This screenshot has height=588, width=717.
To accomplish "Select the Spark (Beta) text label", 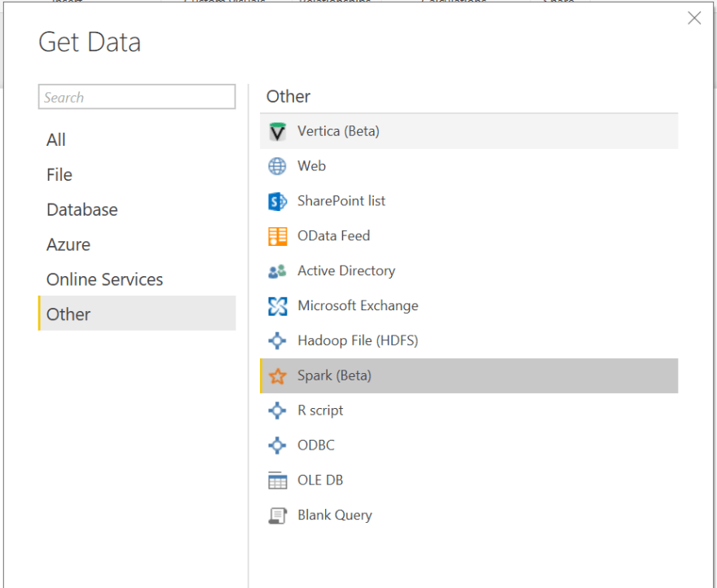I will [334, 375].
